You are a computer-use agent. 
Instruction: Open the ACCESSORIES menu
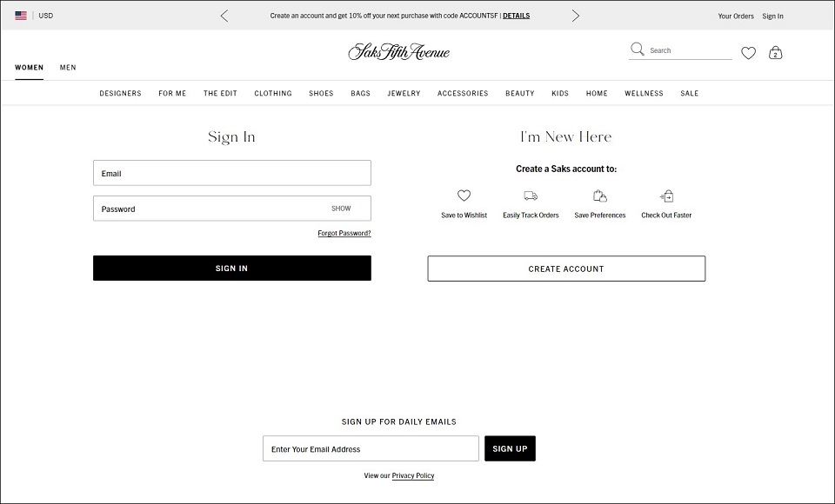coord(463,93)
